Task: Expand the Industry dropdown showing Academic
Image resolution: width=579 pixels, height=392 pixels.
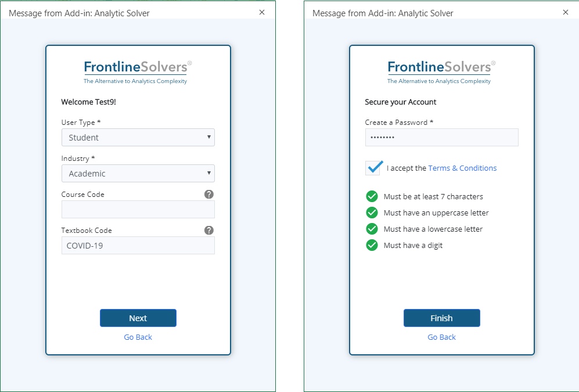Action: click(138, 174)
